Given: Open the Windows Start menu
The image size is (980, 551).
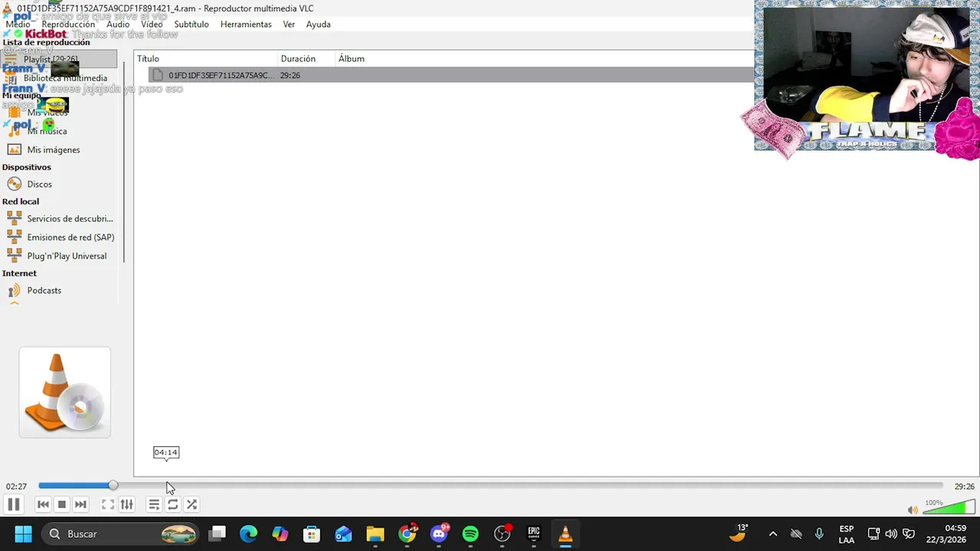Looking at the screenshot, I should point(23,534).
